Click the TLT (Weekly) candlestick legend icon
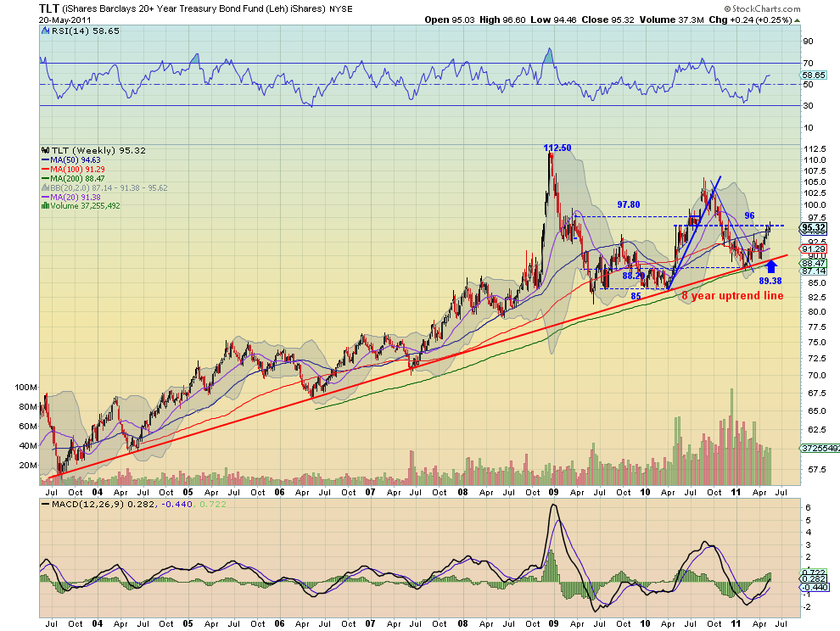840x631 pixels. tap(45, 150)
